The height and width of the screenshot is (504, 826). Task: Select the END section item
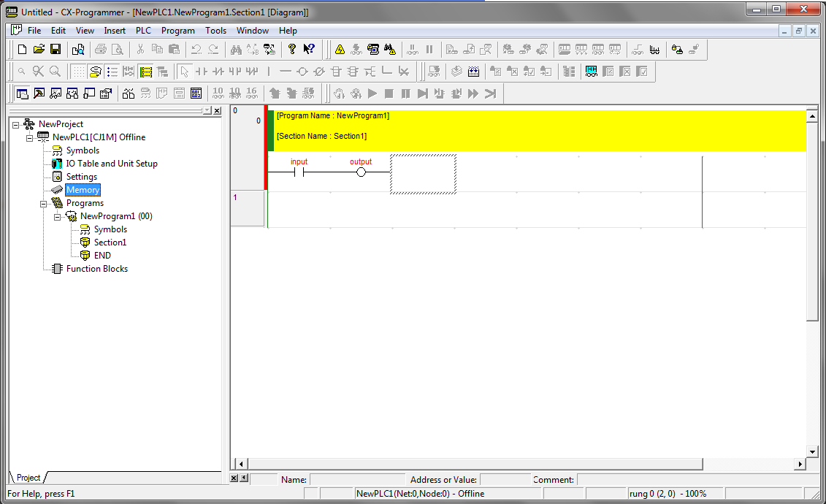coord(102,256)
